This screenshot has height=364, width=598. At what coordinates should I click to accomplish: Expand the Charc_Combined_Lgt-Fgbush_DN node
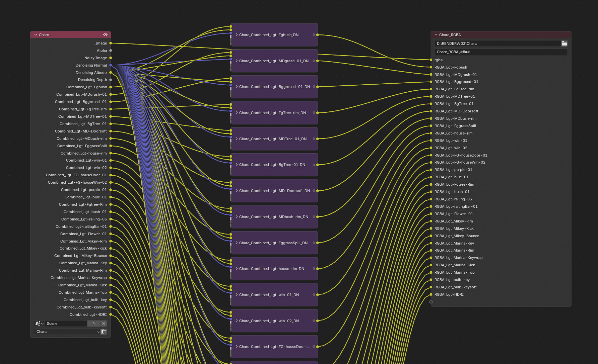[x=237, y=35]
